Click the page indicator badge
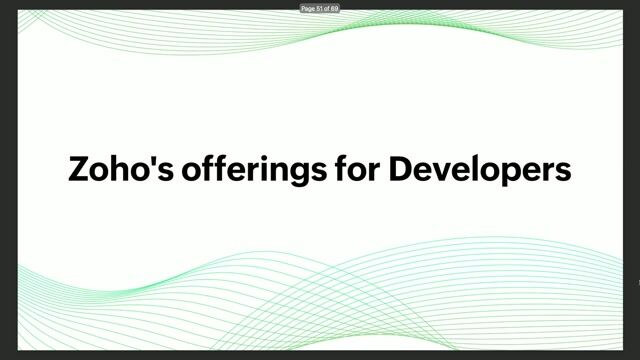 (x=320, y=8)
